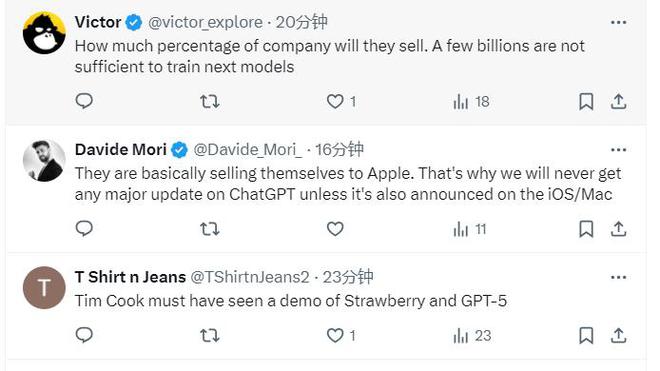Open the @Davide_Mori_ profile handle
The width and height of the screenshot is (660, 371).
248,150
